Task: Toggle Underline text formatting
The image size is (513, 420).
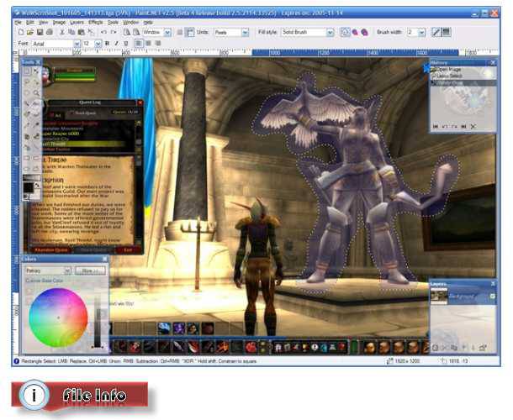Action: pyautogui.click(x=126, y=43)
